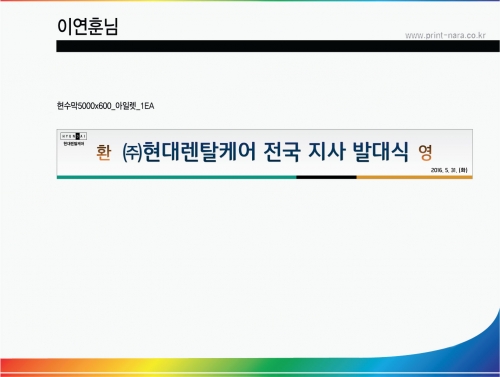Screen dimensions: 500x377
Task: Select the spec text 현수막5000x600_아일렛_1EA
Action: [x=105, y=106]
